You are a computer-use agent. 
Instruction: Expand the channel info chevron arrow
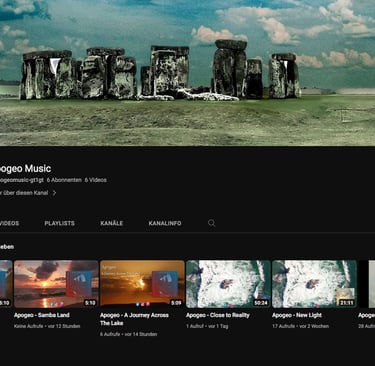[54, 193]
